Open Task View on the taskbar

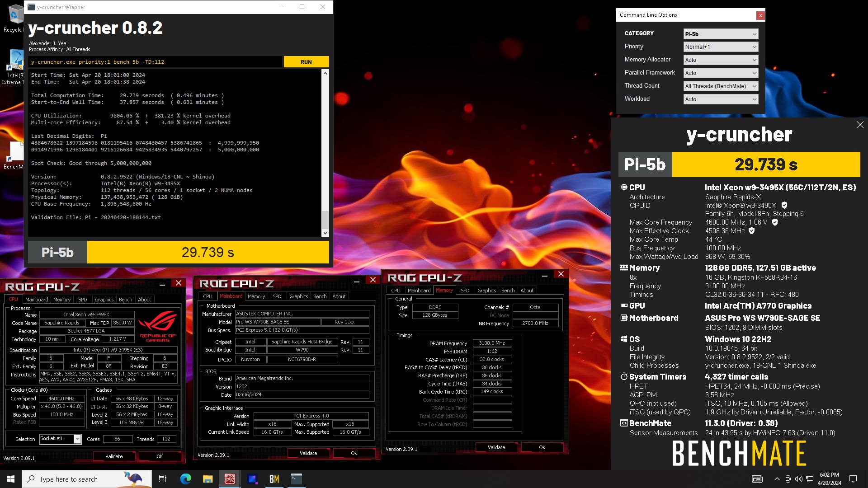click(163, 479)
